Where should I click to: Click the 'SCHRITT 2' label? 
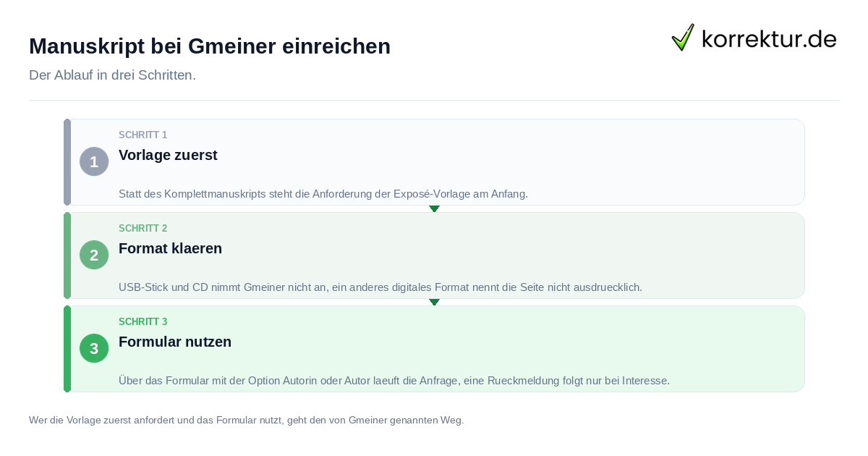tap(143, 229)
